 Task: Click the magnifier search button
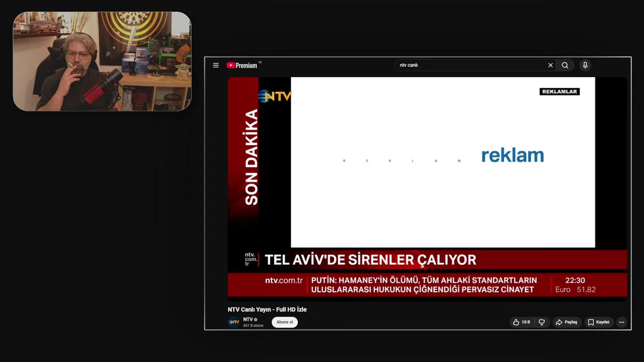[565, 65]
